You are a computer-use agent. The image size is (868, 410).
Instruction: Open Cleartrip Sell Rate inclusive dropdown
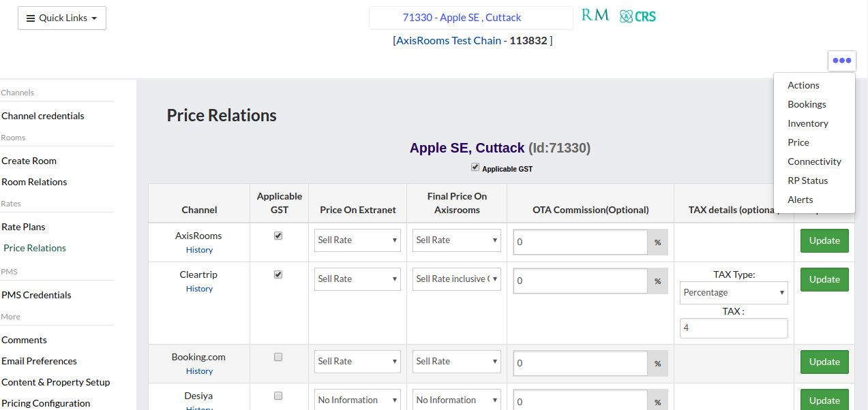(457, 279)
